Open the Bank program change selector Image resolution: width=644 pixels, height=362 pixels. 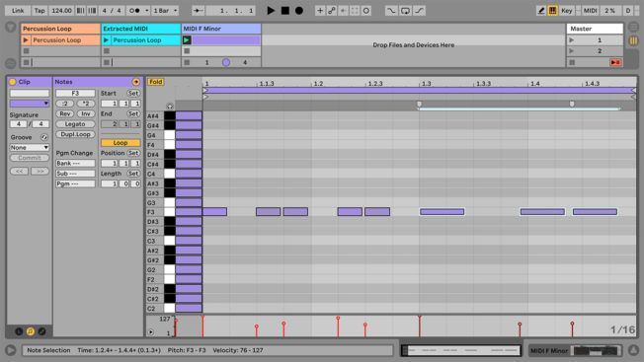pyautogui.click(x=75, y=163)
